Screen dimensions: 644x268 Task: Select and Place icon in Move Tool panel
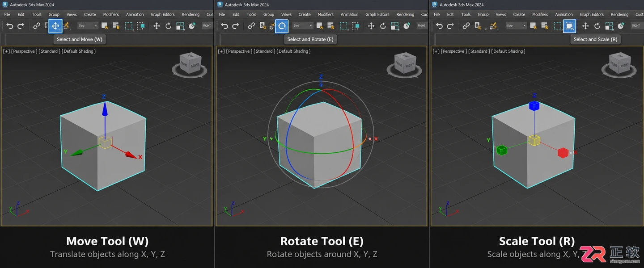coord(192,26)
